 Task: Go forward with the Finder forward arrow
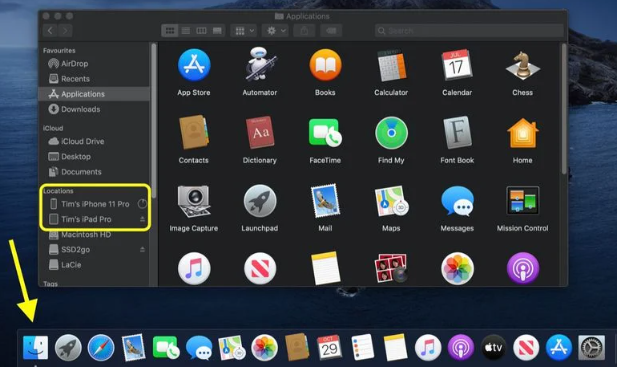pos(65,31)
